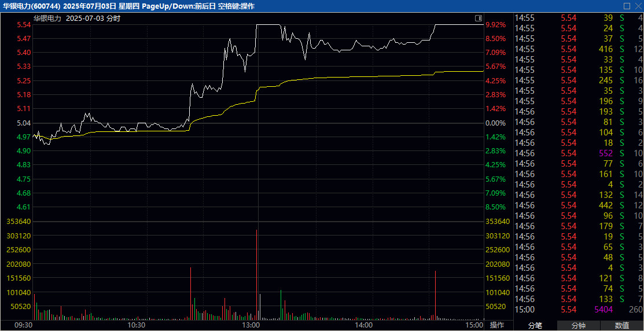Close the 华银电力 intraday window

coord(638,6)
